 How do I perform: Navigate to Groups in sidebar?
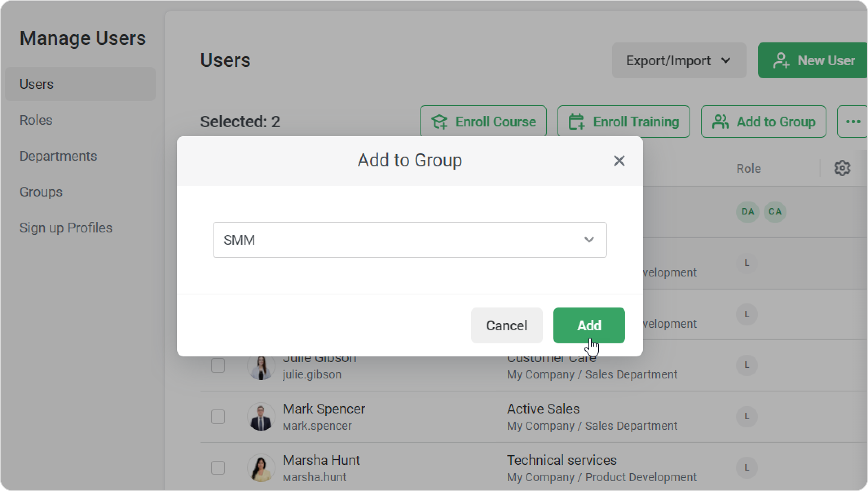coord(41,192)
